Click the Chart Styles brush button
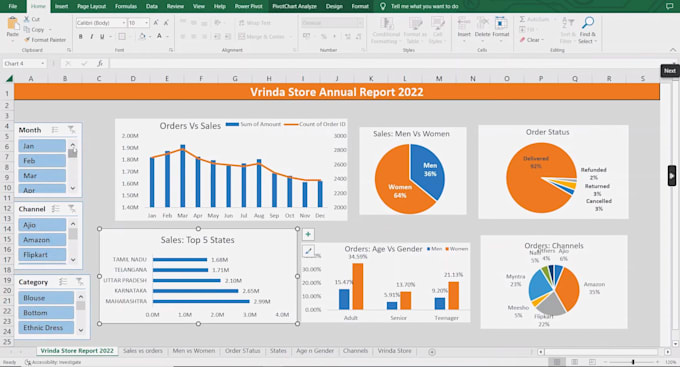Image resolution: width=680 pixels, height=367 pixels. (308, 251)
